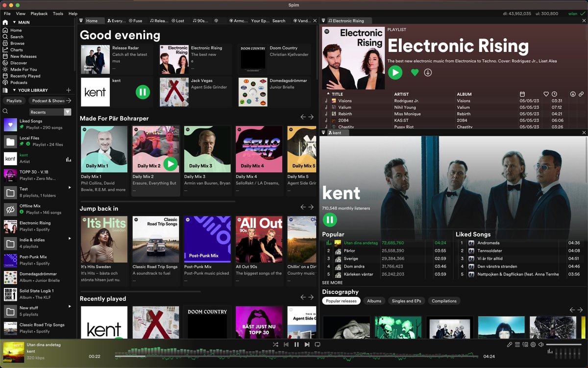Viewport: 588px width, 368px height.
Task: Open the settings gear in the bottom bar
Action: (533, 344)
